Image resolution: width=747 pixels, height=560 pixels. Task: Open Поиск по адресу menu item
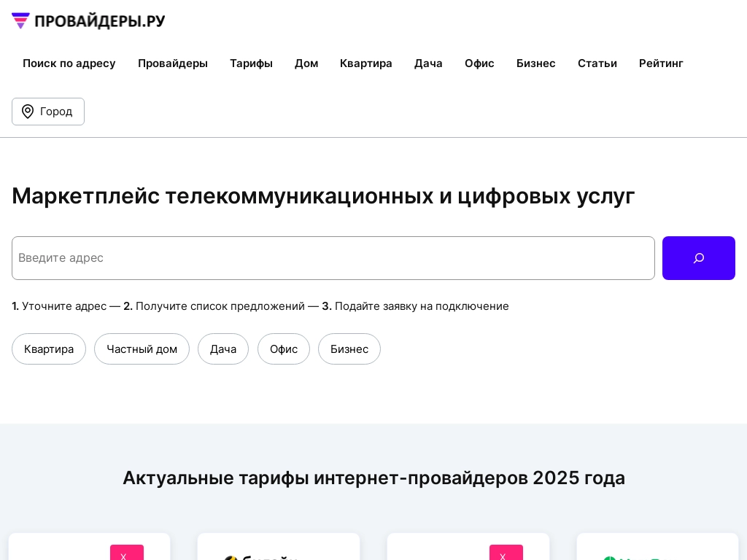pos(69,63)
